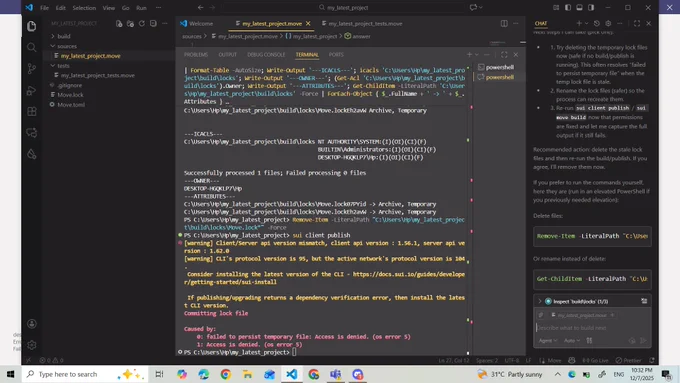Open the File menu
Viewport: 680px width, 383px height.
click(x=44, y=8)
